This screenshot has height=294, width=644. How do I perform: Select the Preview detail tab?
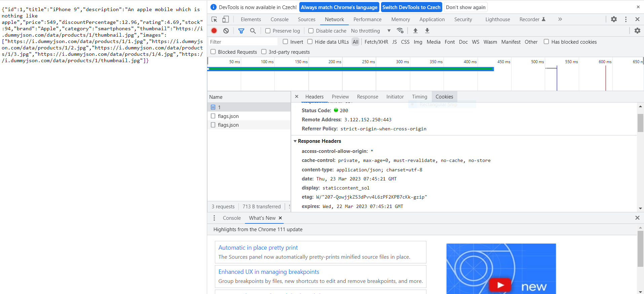point(340,97)
